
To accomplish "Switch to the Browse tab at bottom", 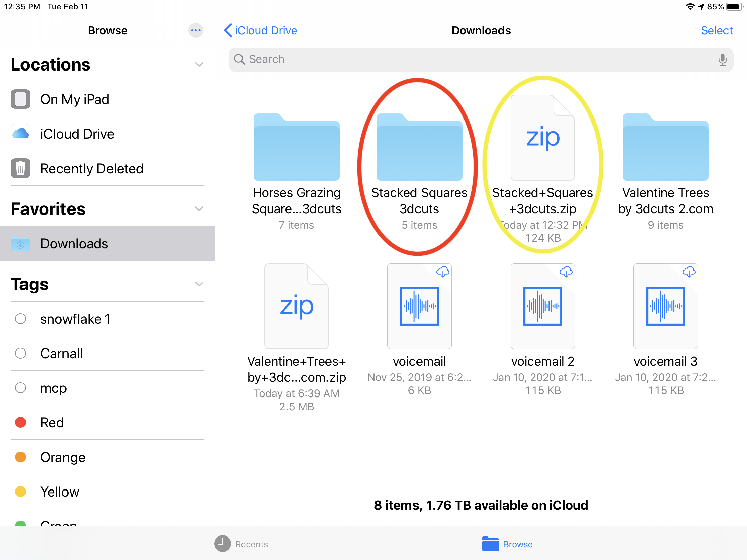I will (x=507, y=544).
